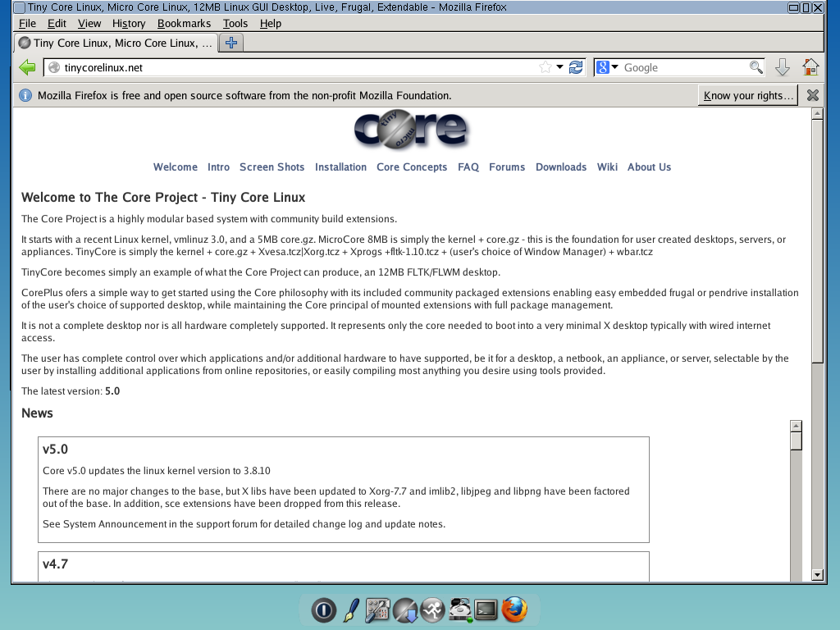
Task: Click the v5.0 news heading
Action: point(55,450)
